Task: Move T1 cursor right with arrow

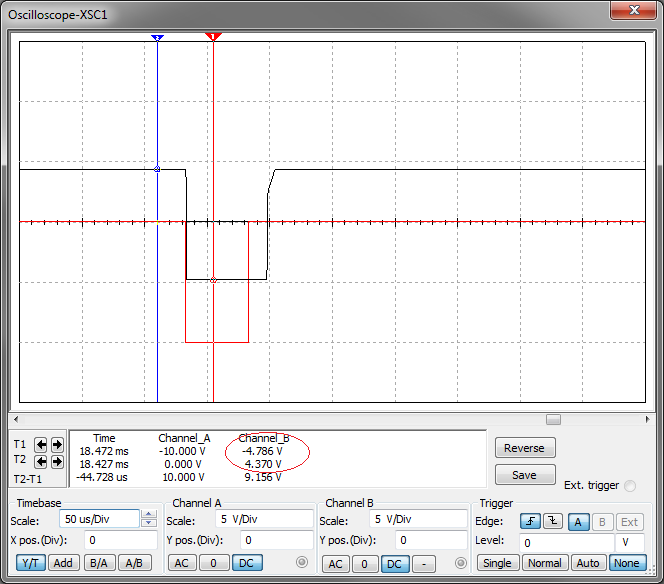Action: [x=57, y=444]
